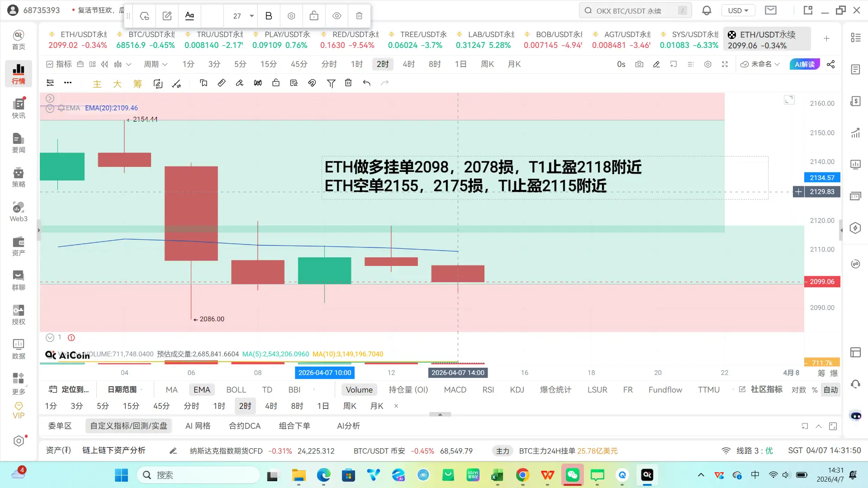Image resolution: width=868 pixels, height=488 pixels.
Task: Open the Windows Start menu
Action: [x=121, y=475]
